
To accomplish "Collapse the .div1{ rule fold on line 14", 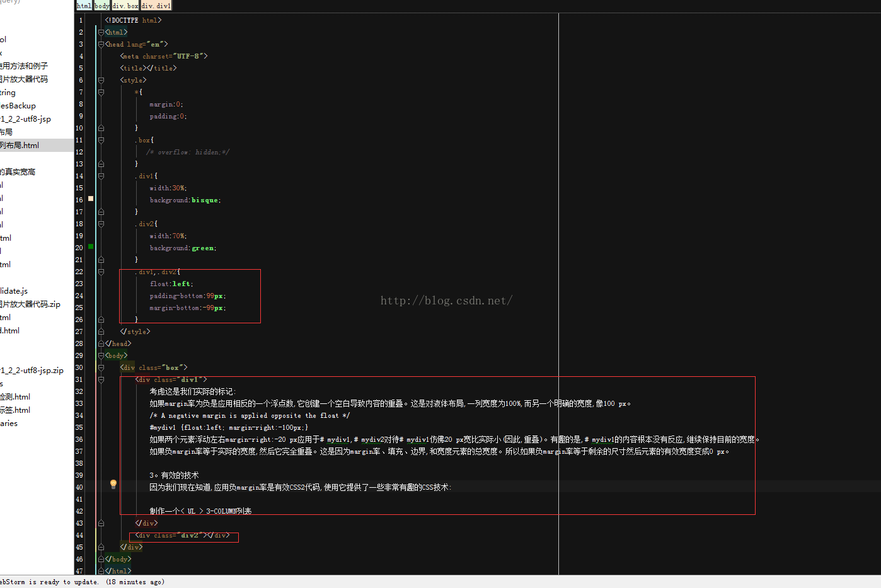I will coord(101,176).
